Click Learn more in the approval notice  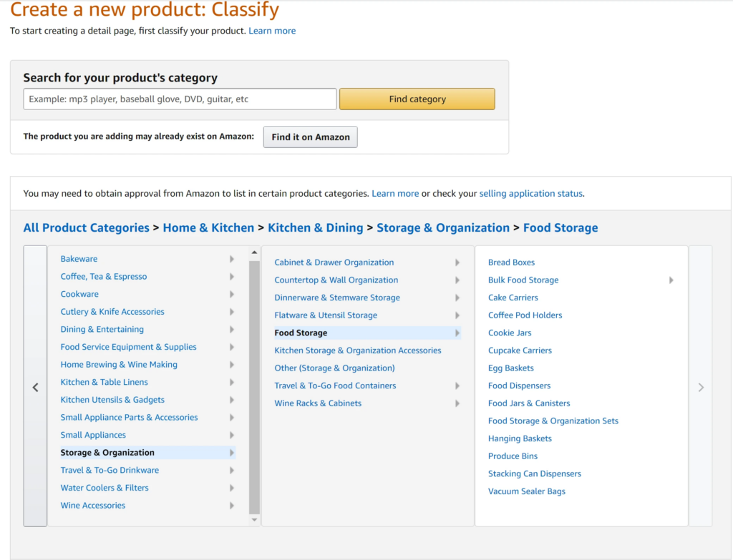[395, 193]
